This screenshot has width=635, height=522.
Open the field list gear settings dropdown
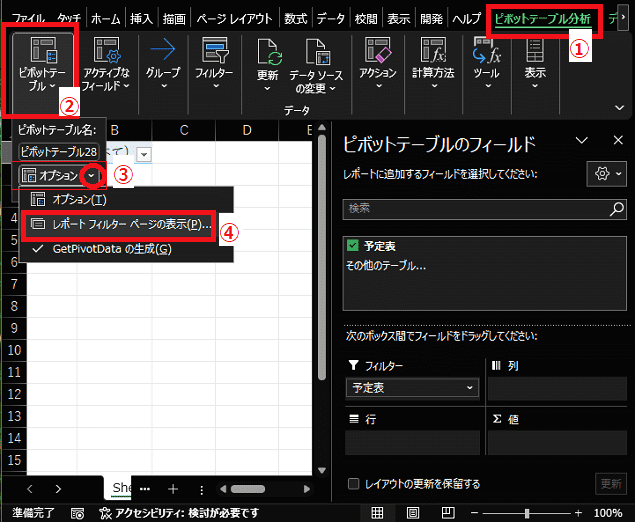point(607,173)
